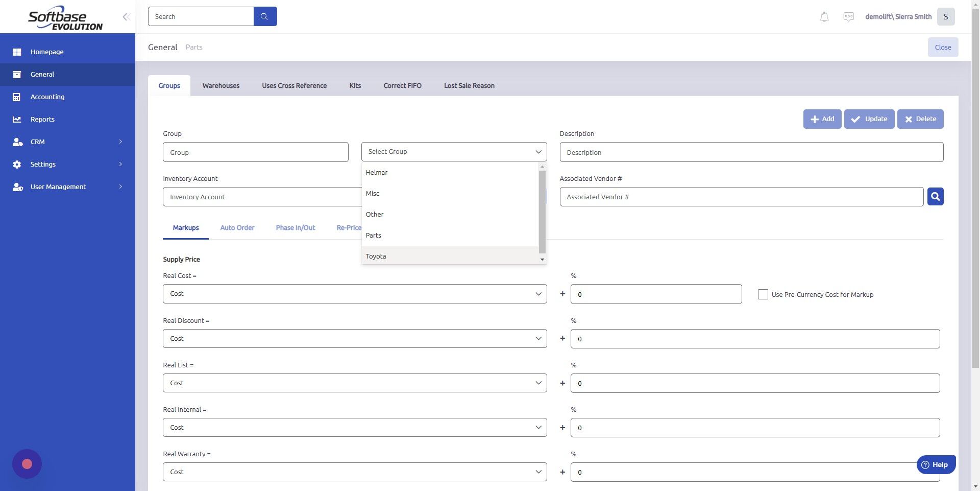The width and height of the screenshot is (980, 491).
Task: Open the Accounting section in sidebar
Action: click(47, 97)
